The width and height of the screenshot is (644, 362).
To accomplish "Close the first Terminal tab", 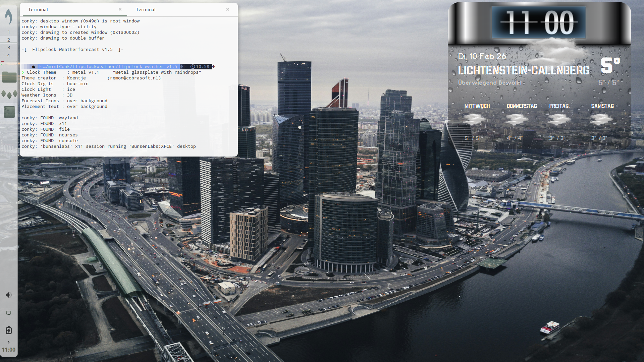I will (x=120, y=9).
